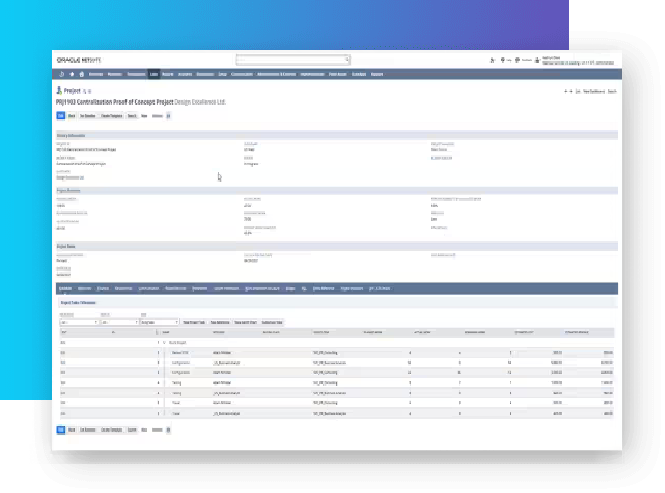Open the Lists menu in navigation bar
The height and width of the screenshot is (493, 665).
[154, 74]
